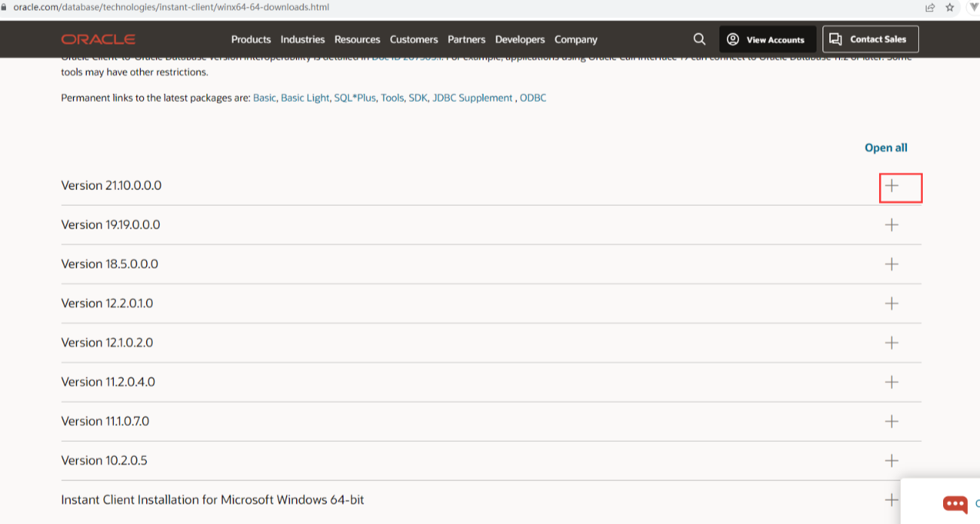The width and height of the screenshot is (980, 524).
Task: Follow the SQL*Plus package link
Action: click(355, 98)
